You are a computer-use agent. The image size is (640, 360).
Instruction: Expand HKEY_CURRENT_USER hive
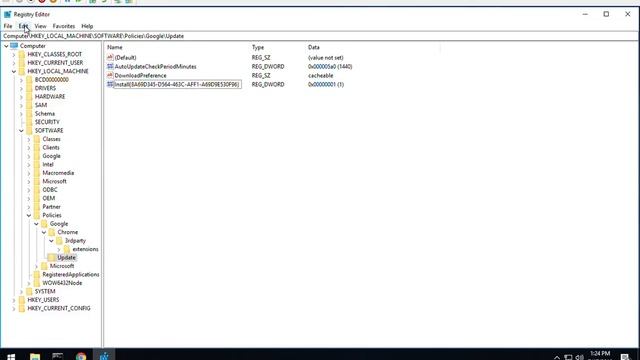14,63
